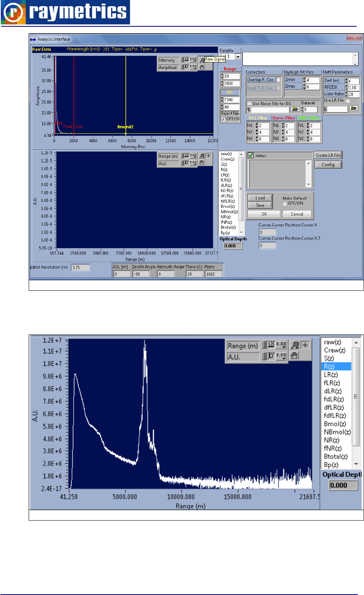Toggle Y autoscale lock beside the Amplitud label
The image size is (364, 595).
coord(185,67)
